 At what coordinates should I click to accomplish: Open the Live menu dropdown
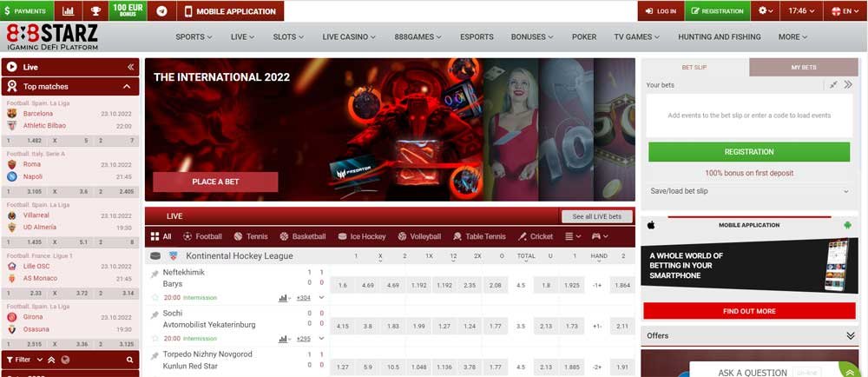tap(242, 37)
